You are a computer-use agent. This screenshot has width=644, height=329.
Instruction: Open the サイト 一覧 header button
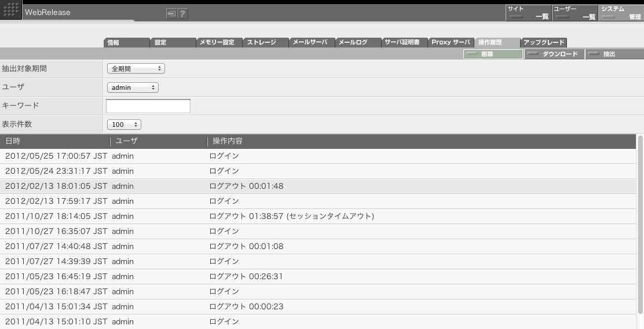[528, 13]
